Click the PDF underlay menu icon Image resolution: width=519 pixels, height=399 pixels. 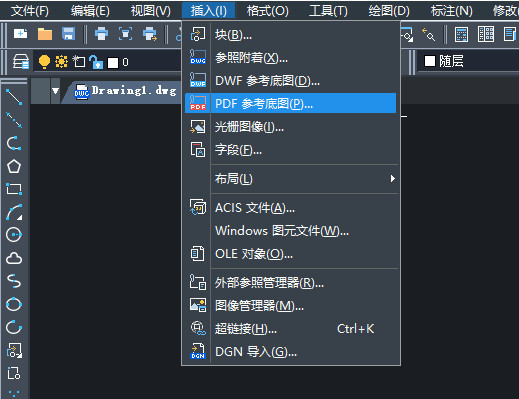[198, 103]
